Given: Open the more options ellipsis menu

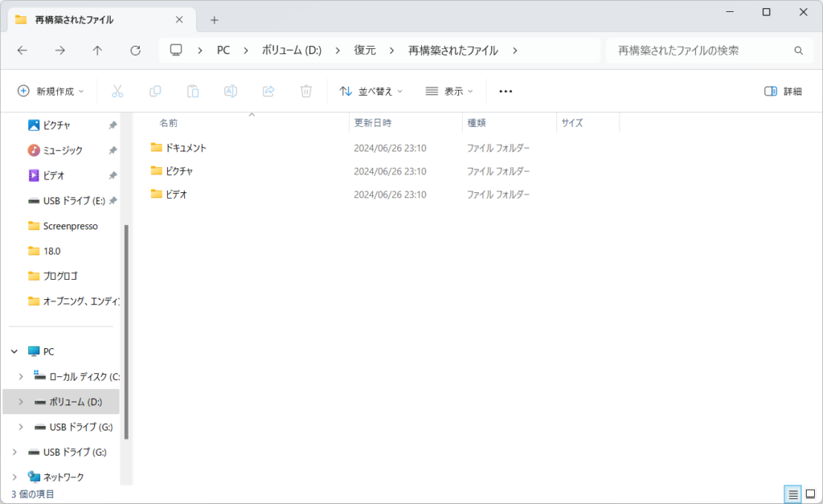Looking at the screenshot, I should pos(506,92).
